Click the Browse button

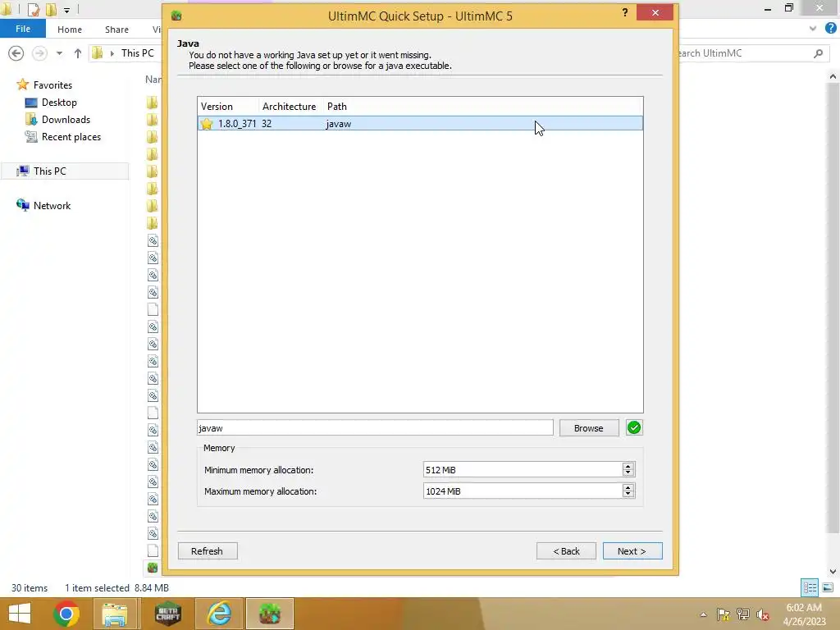pyautogui.click(x=589, y=428)
